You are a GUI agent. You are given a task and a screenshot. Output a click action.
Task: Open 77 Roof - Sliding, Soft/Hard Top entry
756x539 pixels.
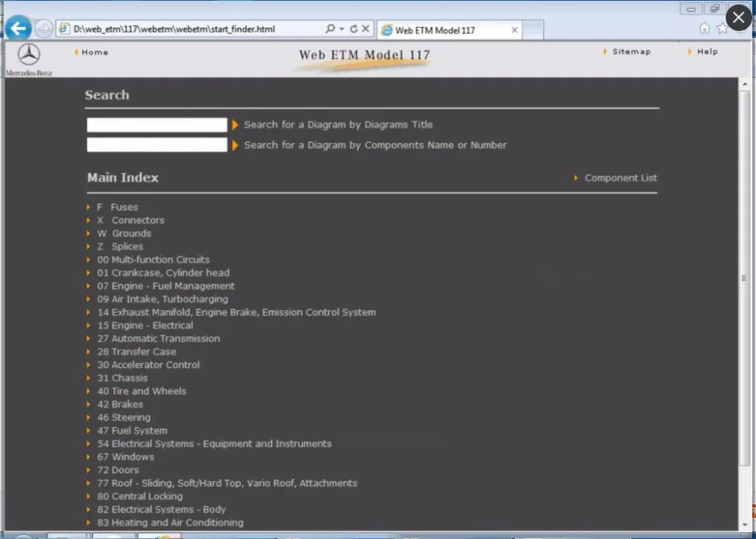(x=227, y=483)
